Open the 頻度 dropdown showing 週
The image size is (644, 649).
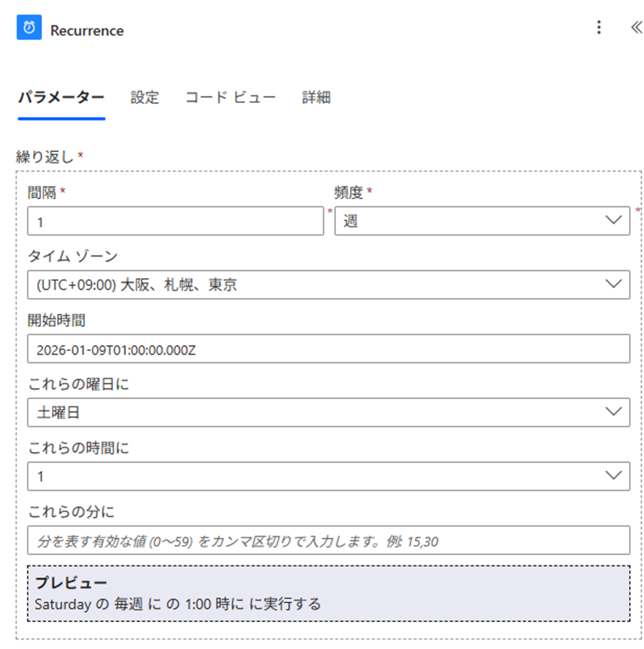(x=482, y=221)
